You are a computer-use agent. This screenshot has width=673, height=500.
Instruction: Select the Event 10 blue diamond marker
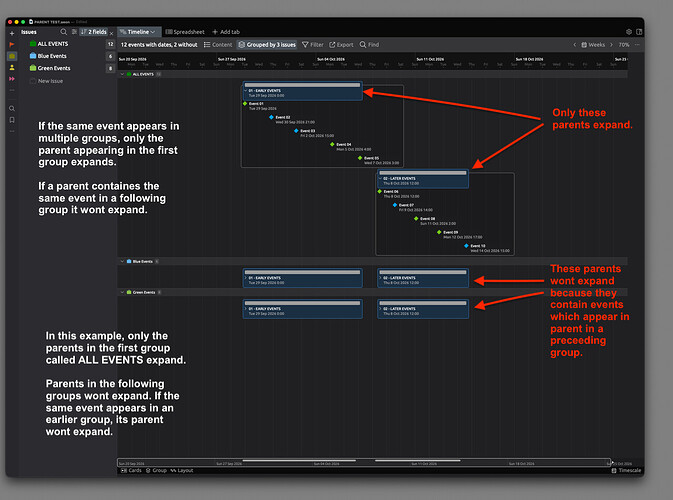[x=466, y=246]
